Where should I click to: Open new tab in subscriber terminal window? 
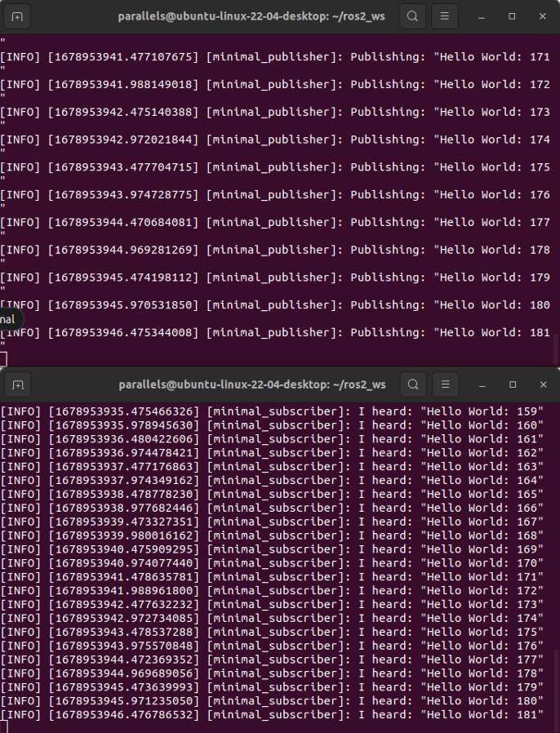point(18,384)
